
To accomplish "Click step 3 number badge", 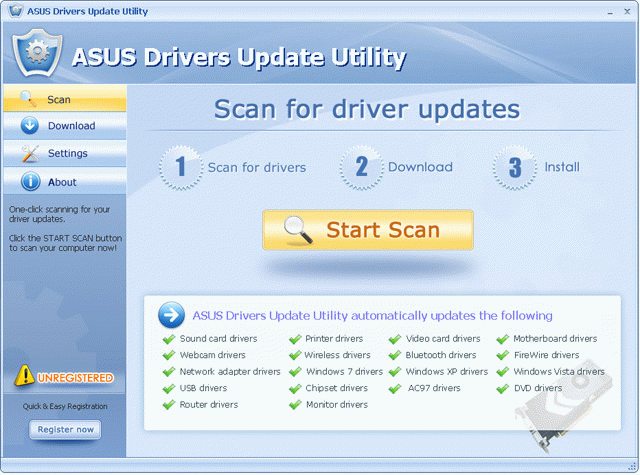I will (x=515, y=167).
